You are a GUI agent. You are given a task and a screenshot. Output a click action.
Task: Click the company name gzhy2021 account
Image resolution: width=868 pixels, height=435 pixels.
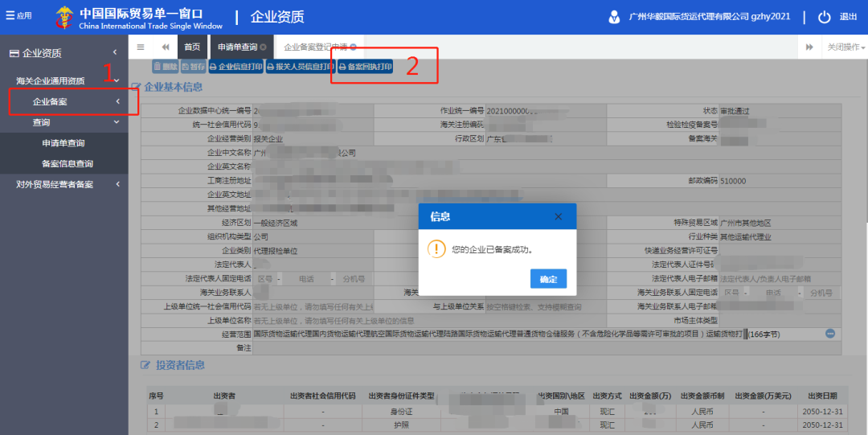pyautogui.click(x=710, y=17)
